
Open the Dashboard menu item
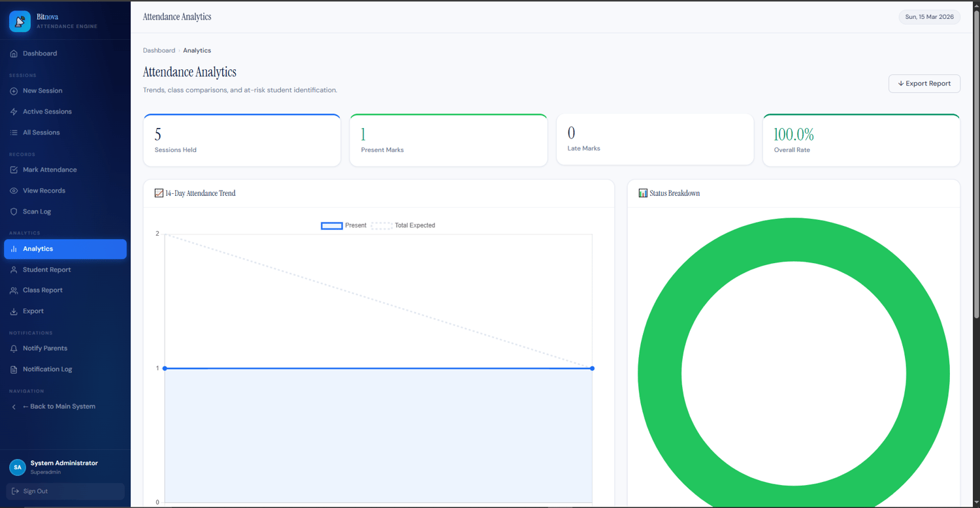(x=65, y=54)
